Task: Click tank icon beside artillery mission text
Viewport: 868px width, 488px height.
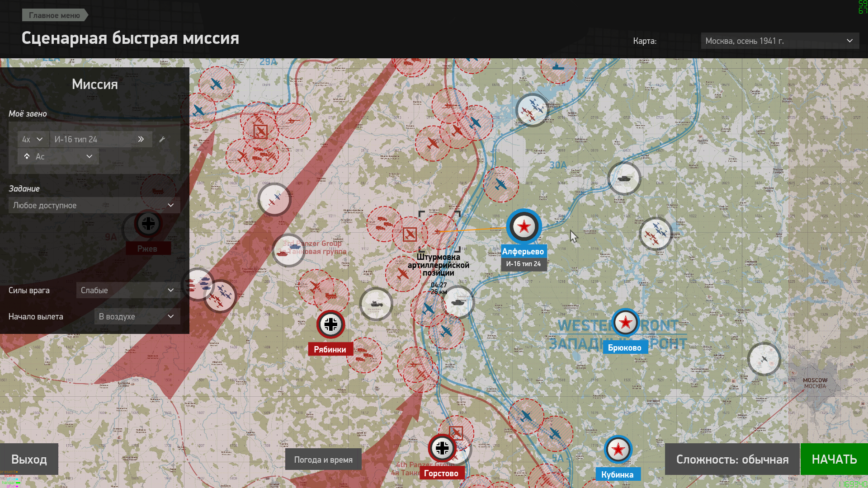Action: (458, 302)
